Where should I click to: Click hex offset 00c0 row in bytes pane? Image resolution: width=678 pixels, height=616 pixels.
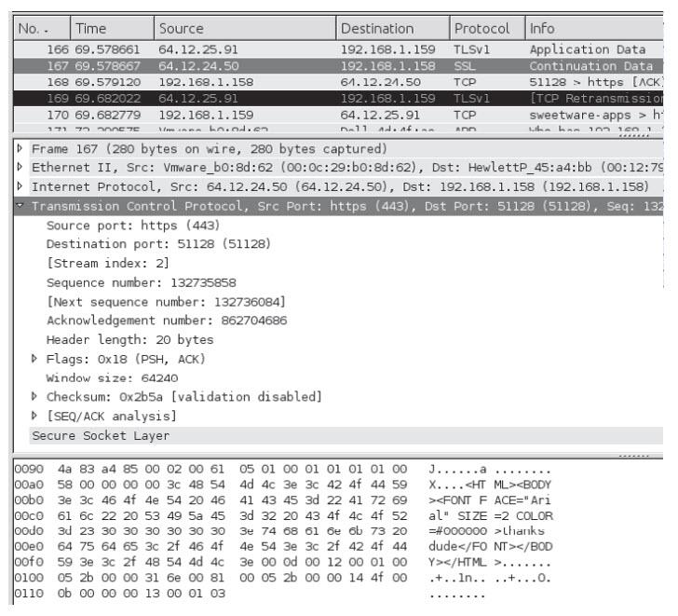pyautogui.click(x=283, y=516)
